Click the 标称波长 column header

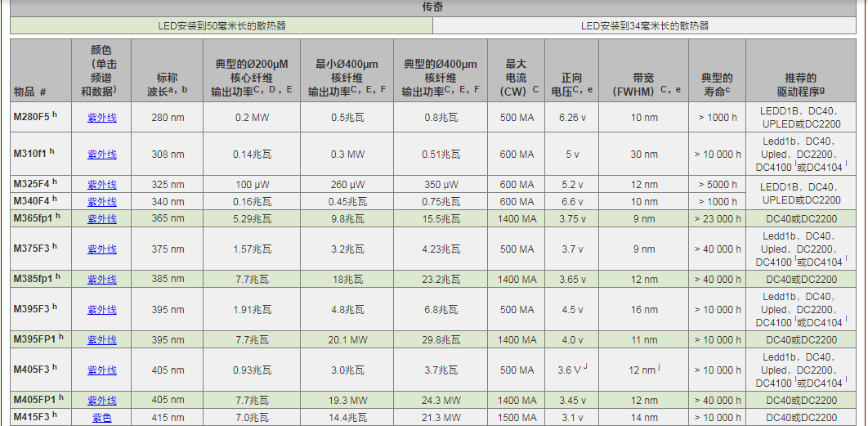click(167, 71)
